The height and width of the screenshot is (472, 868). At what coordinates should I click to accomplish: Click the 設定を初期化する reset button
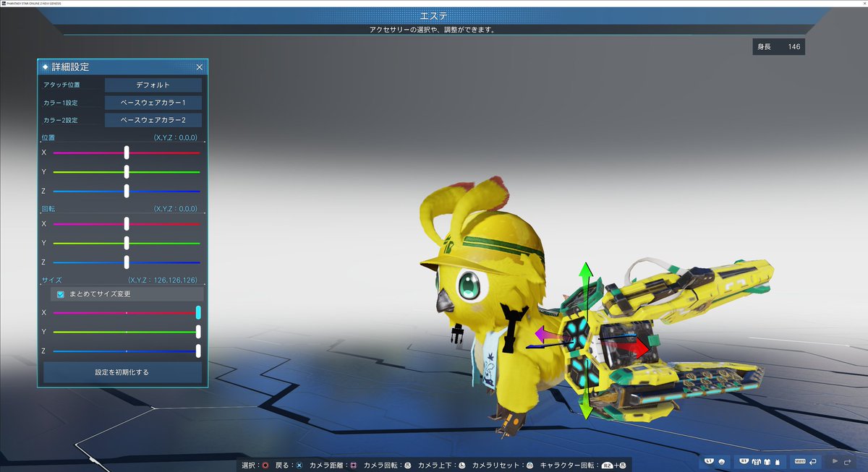coord(122,372)
